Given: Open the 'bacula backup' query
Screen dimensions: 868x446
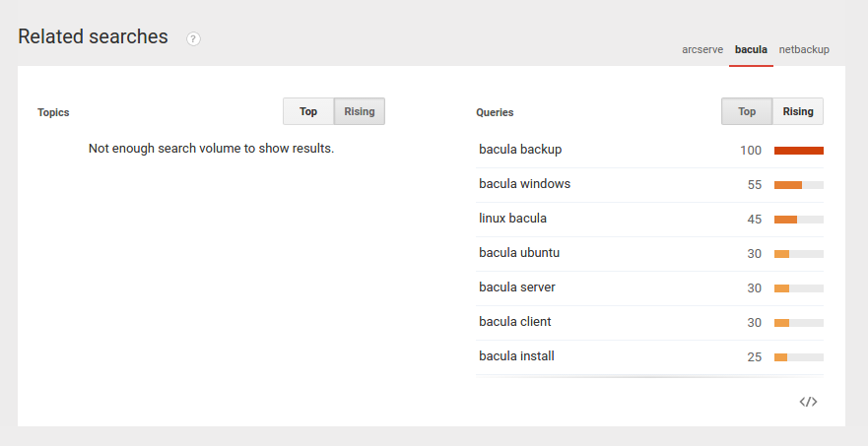Looking at the screenshot, I should (x=520, y=150).
